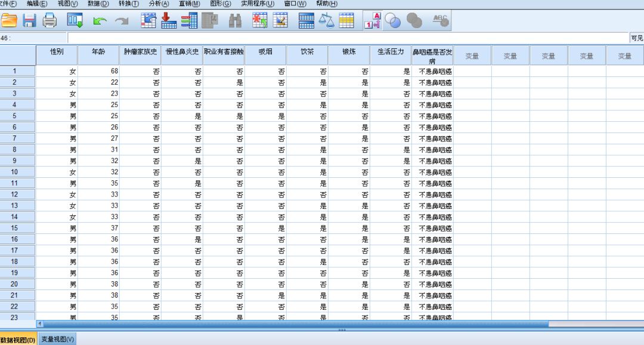Image resolution: width=644 pixels, height=345 pixels.
Task: Switch to the 数据视图(D) tab
Action: 18,340
